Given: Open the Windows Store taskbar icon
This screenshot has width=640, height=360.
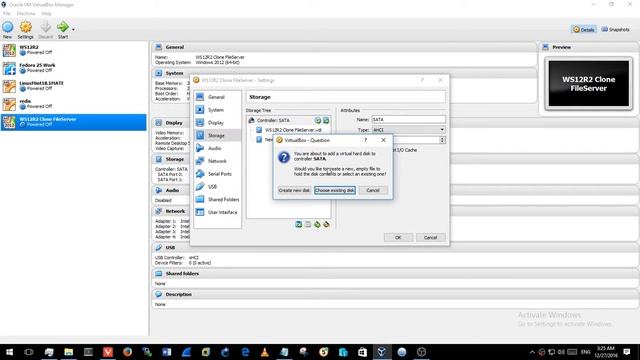Looking at the screenshot, I should pyautogui.click(x=362, y=352).
